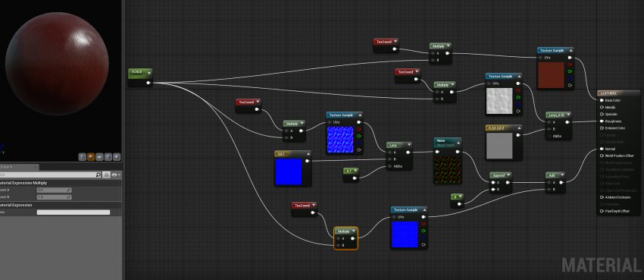Click the Ambient Occlusion input pin
The height and width of the screenshot is (280, 644).
click(602, 197)
